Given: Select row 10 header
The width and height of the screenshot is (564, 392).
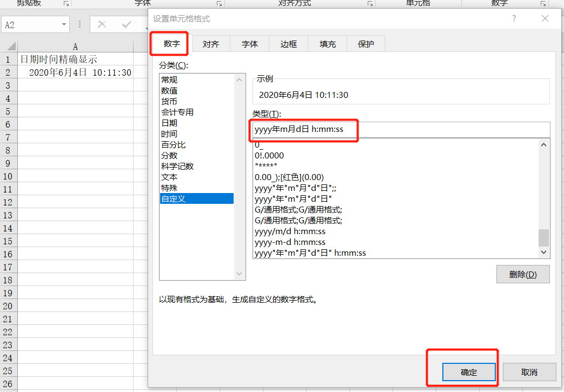Looking at the screenshot, I should (x=8, y=176).
